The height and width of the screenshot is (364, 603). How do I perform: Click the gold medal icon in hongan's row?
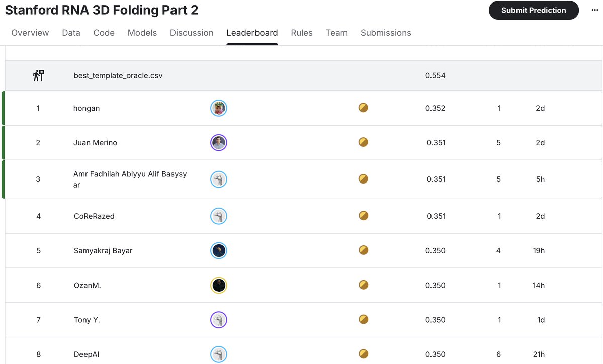click(x=363, y=108)
